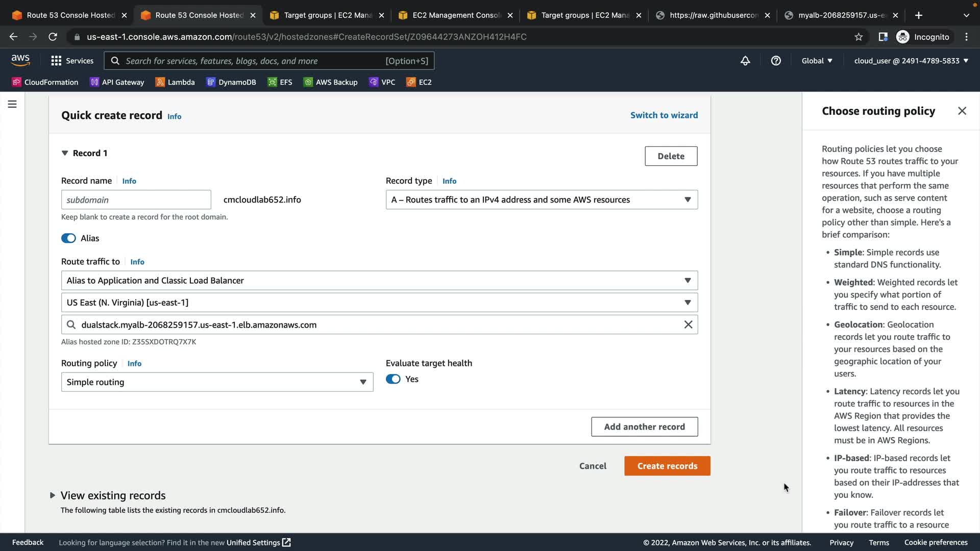Disable Evaluate target health toggle

pyautogui.click(x=393, y=379)
